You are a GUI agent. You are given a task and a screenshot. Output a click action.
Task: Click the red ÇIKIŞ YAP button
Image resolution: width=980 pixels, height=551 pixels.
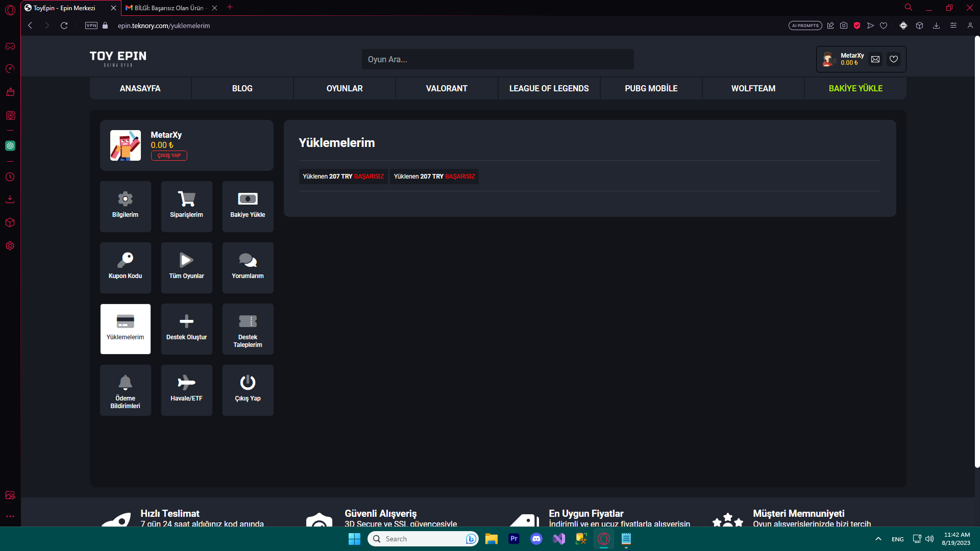click(x=169, y=156)
